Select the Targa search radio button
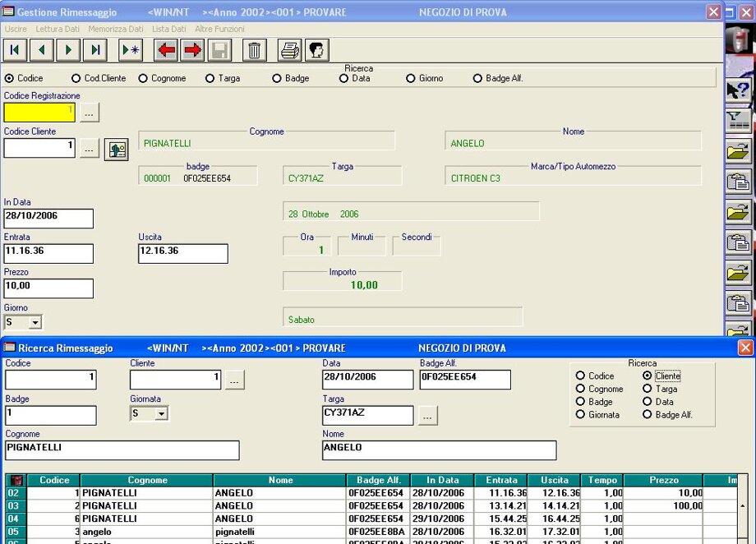756x544 pixels. pos(210,79)
